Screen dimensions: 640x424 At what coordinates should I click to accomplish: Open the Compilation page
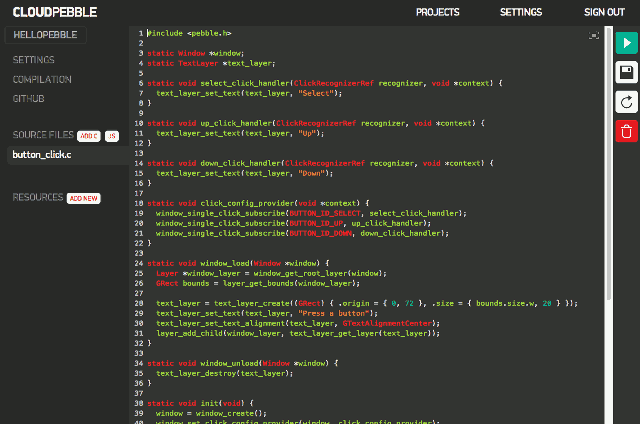(x=42, y=79)
